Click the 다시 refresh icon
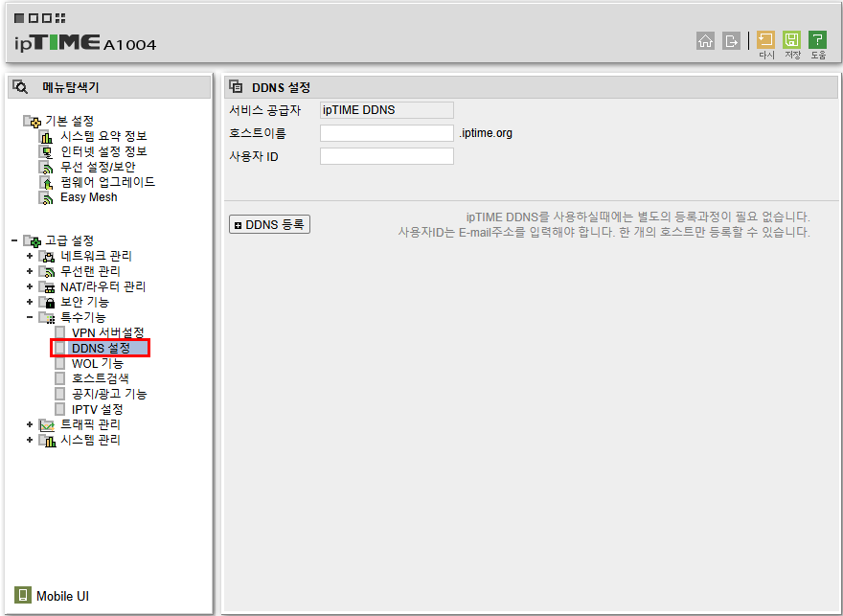The image size is (843, 616). click(x=765, y=40)
